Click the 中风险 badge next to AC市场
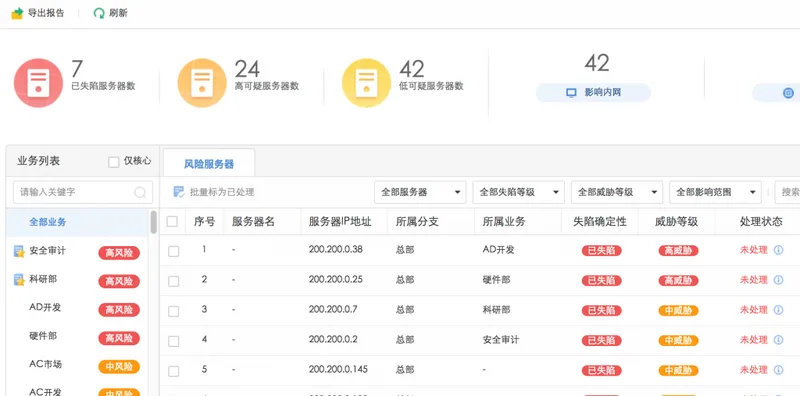The height and width of the screenshot is (396, 800). [x=119, y=367]
